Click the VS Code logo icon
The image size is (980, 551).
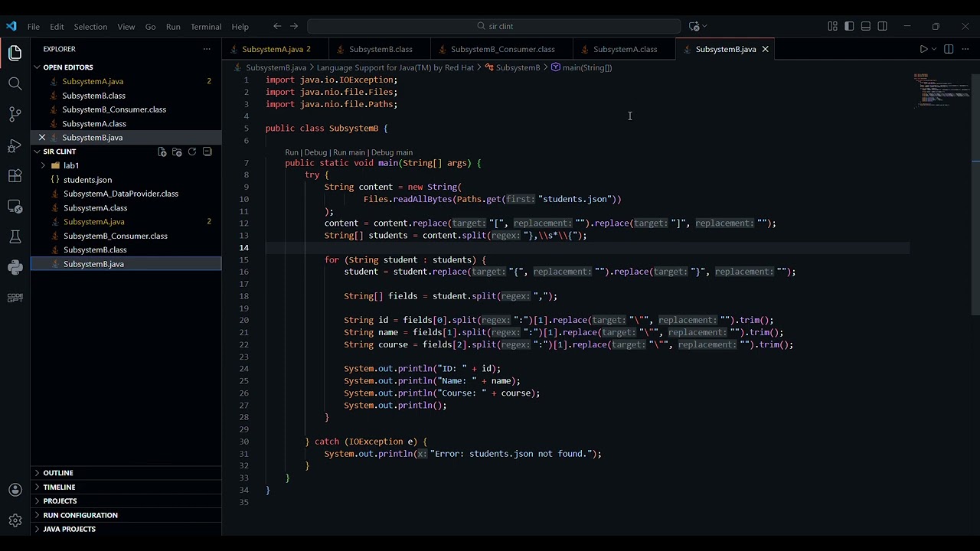(11, 26)
